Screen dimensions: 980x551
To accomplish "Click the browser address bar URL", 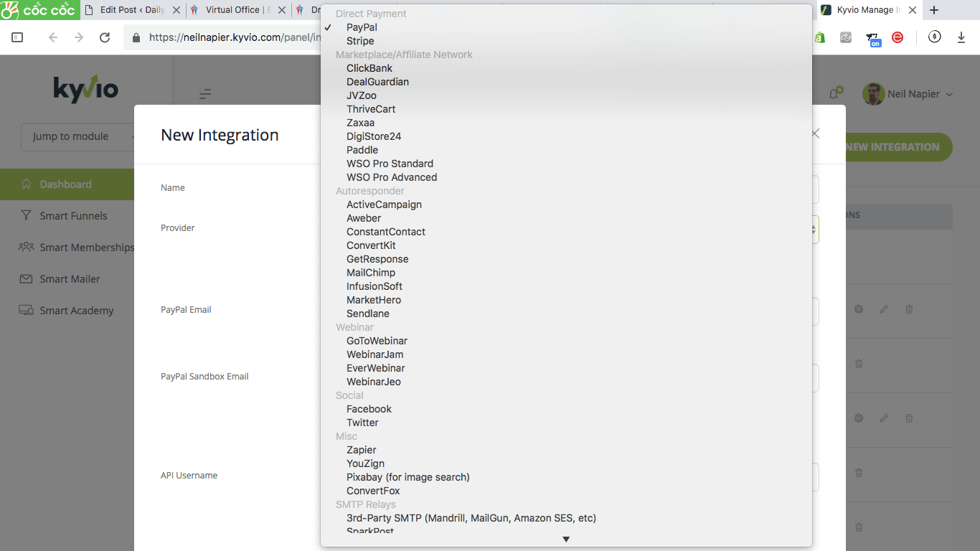I will pos(235,37).
